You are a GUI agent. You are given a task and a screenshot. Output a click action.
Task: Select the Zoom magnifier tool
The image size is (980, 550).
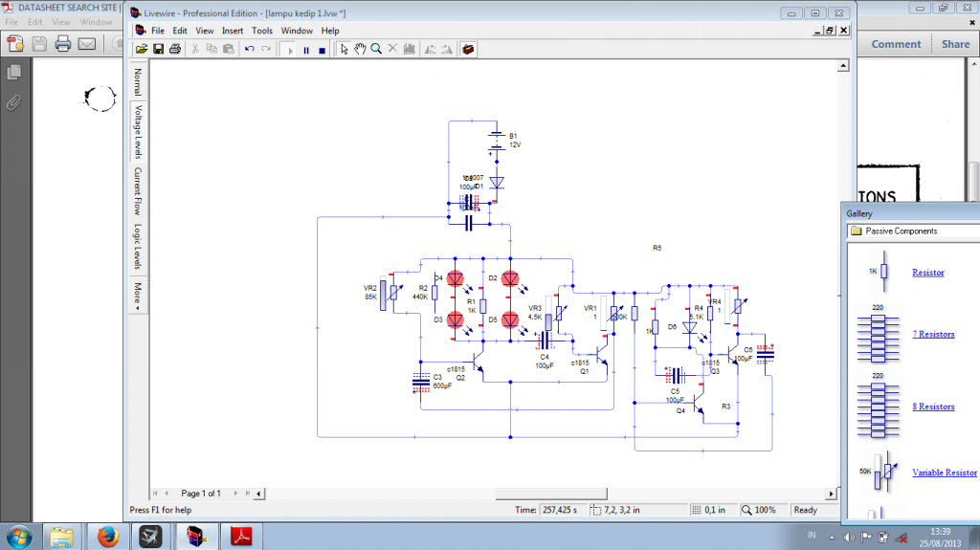pyautogui.click(x=376, y=50)
